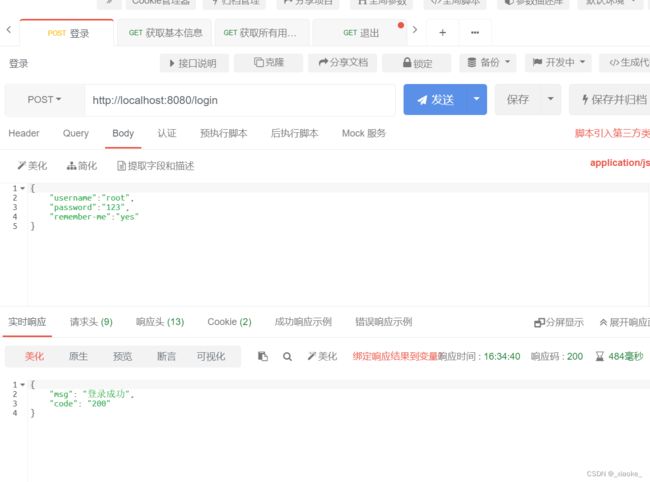Click the 分屏显示 split screen button
Image resolution: width=650 pixels, height=482 pixels.
tap(559, 322)
